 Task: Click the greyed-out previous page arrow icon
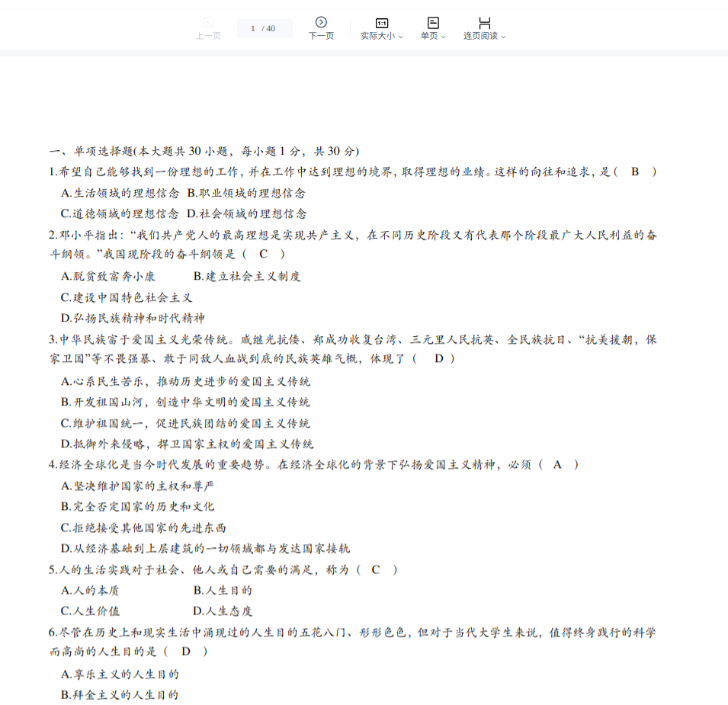click(x=208, y=22)
